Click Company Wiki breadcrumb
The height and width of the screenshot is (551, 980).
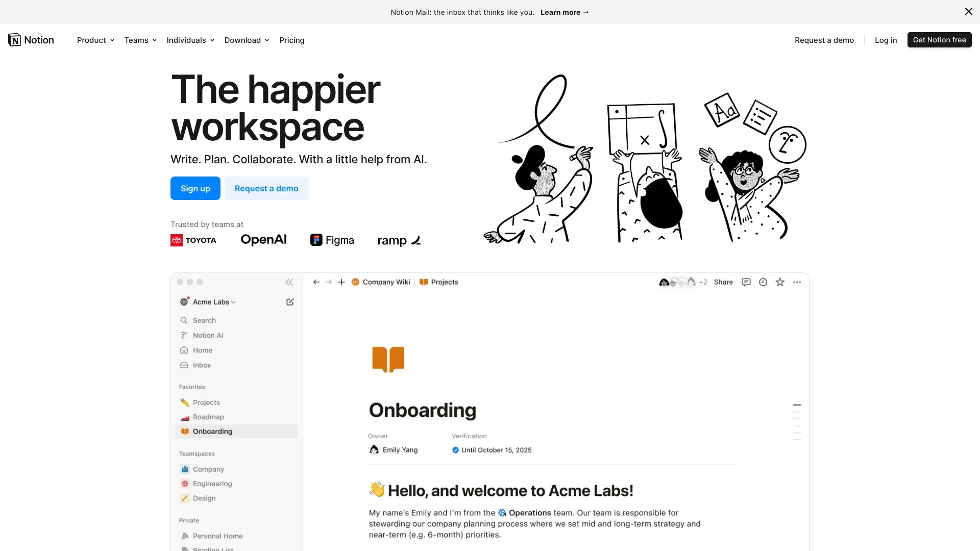(x=381, y=282)
